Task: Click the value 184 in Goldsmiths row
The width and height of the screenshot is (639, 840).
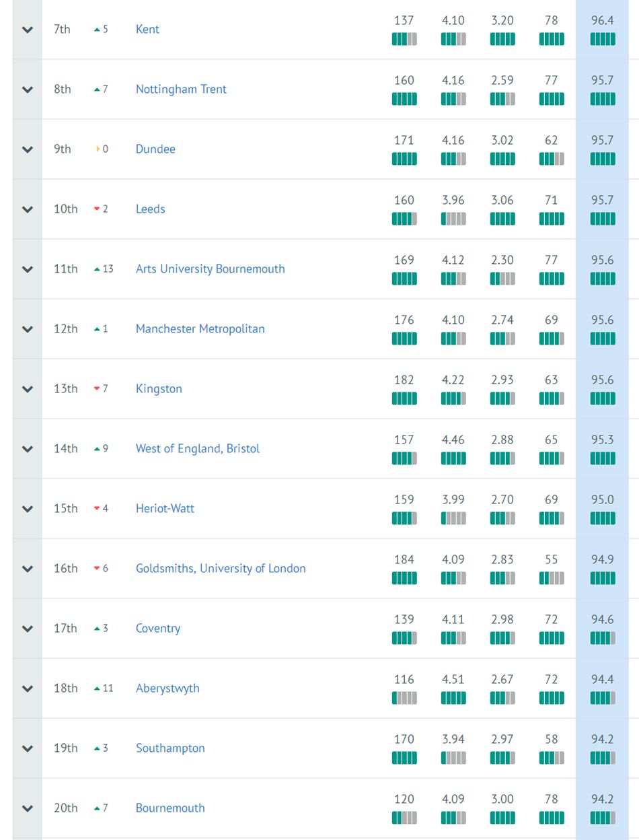Action: (x=404, y=559)
